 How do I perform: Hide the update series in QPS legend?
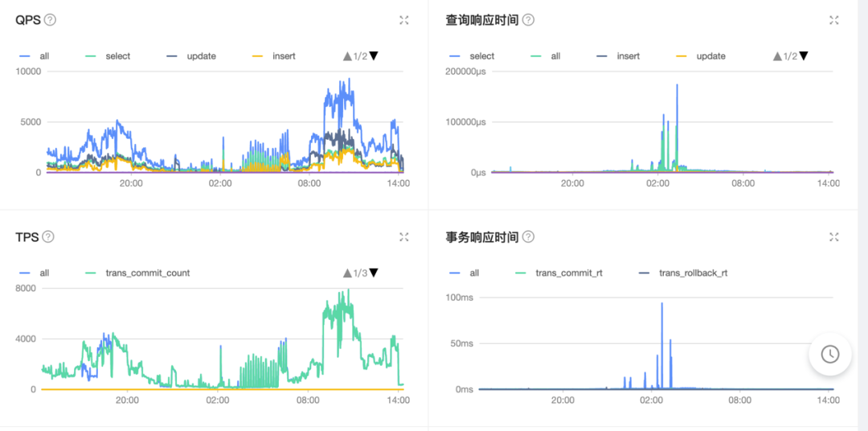pos(201,56)
